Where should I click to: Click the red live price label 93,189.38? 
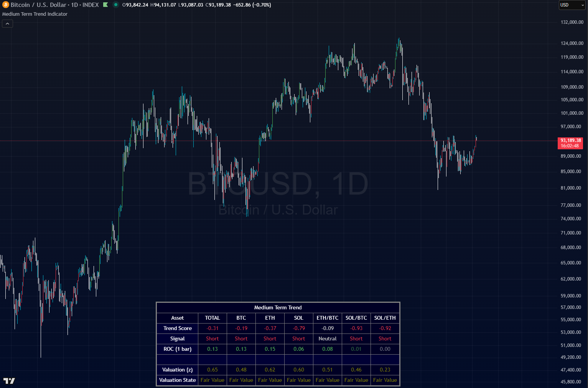click(x=570, y=140)
